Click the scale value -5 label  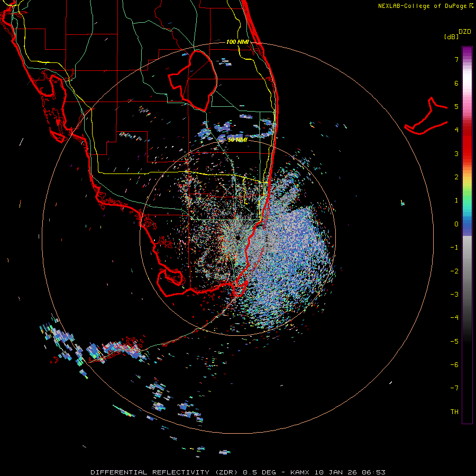(x=454, y=342)
